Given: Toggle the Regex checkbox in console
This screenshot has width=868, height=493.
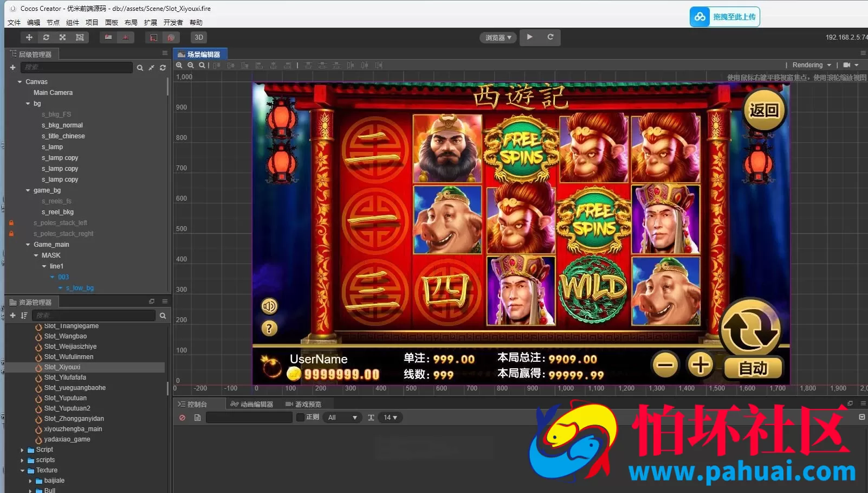Looking at the screenshot, I should coord(300,417).
